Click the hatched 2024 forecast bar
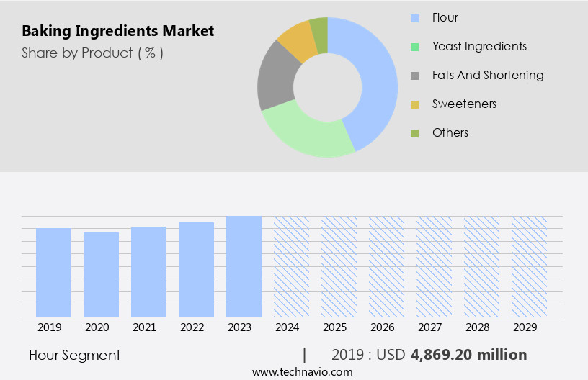The height and width of the screenshot is (380, 588). coord(291,266)
